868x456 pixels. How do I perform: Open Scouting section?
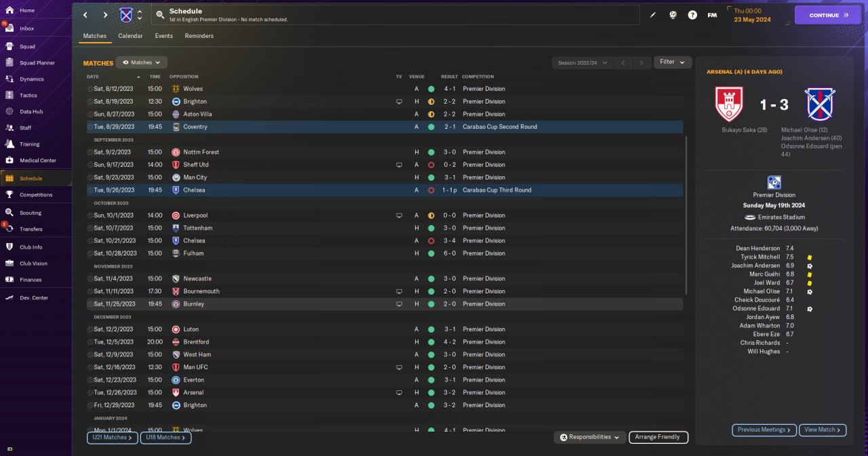31,213
